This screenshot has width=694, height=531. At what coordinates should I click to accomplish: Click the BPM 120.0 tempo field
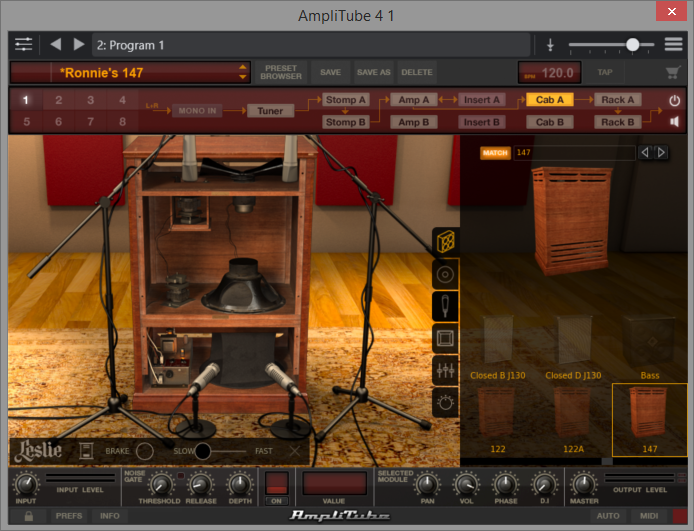click(549, 73)
